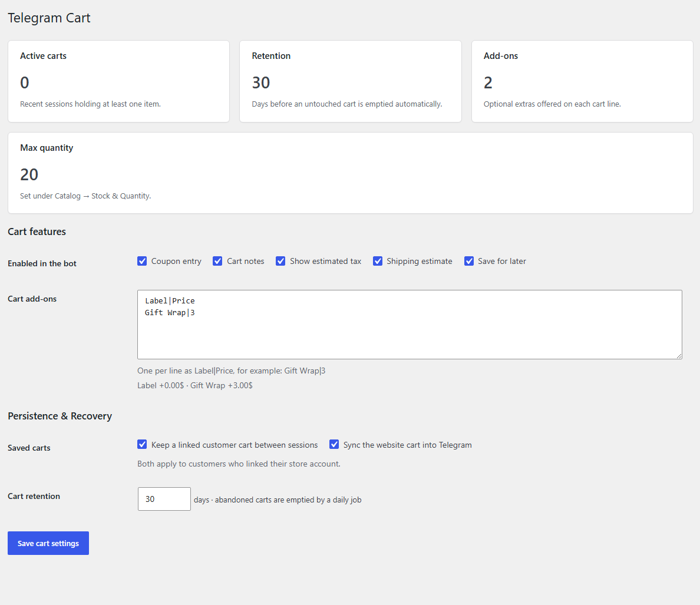Click the Active carts count value 0

tap(25, 82)
